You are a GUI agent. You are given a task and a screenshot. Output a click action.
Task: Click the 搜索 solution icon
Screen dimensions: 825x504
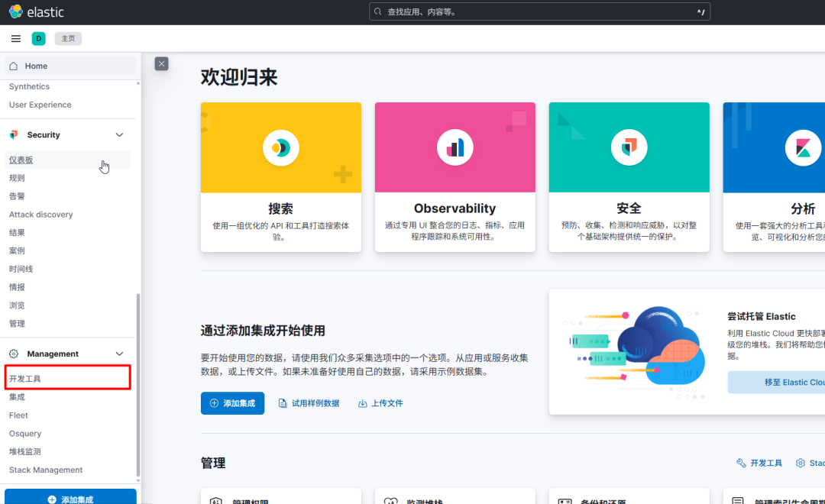(281, 148)
